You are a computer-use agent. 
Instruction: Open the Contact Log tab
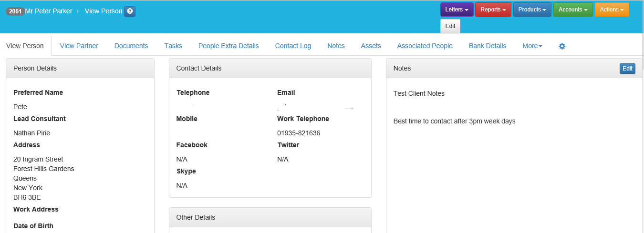[293, 46]
